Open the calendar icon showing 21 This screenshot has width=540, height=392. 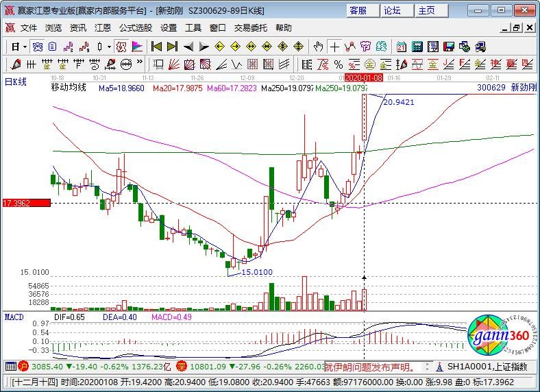[x=401, y=47]
